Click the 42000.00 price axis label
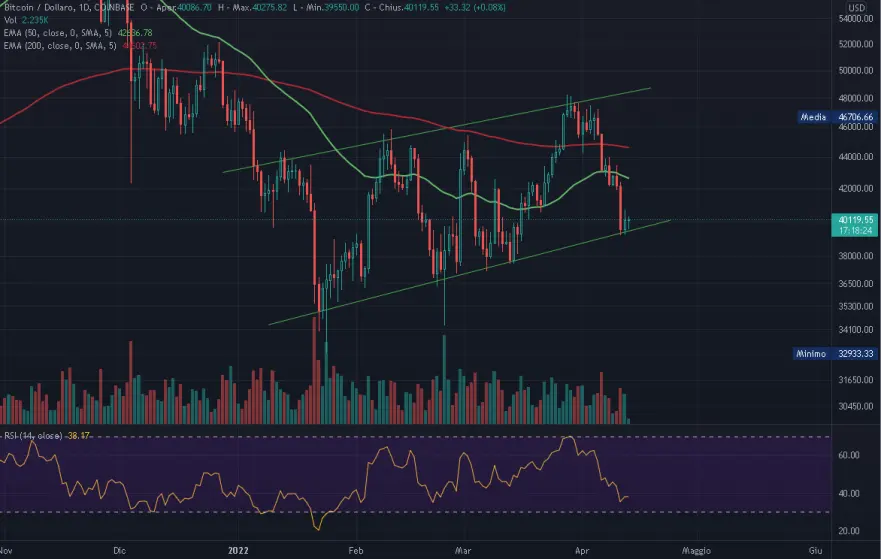Viewport: 881px width, 559px height. click(x=856, y=189)
